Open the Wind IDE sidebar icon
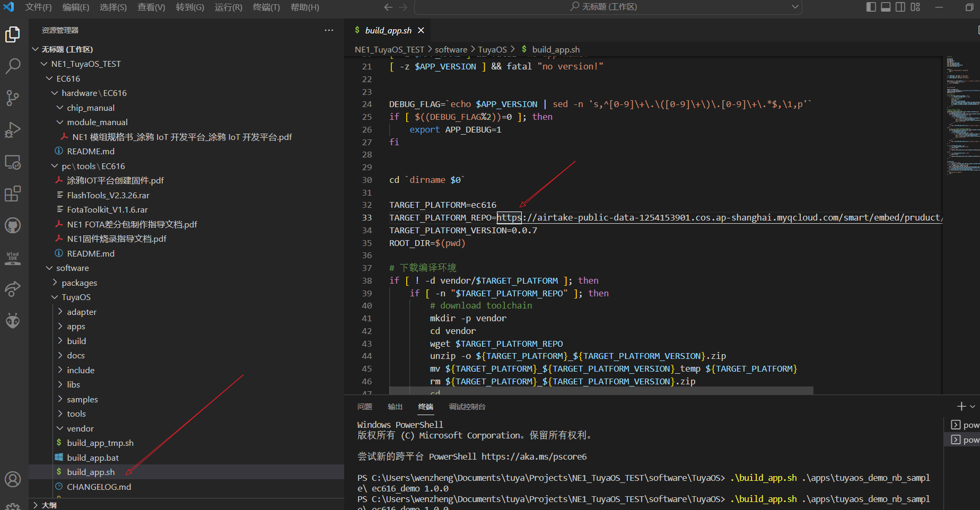The width and height of the screenshot is (980, 510). (x=13, y=258)
